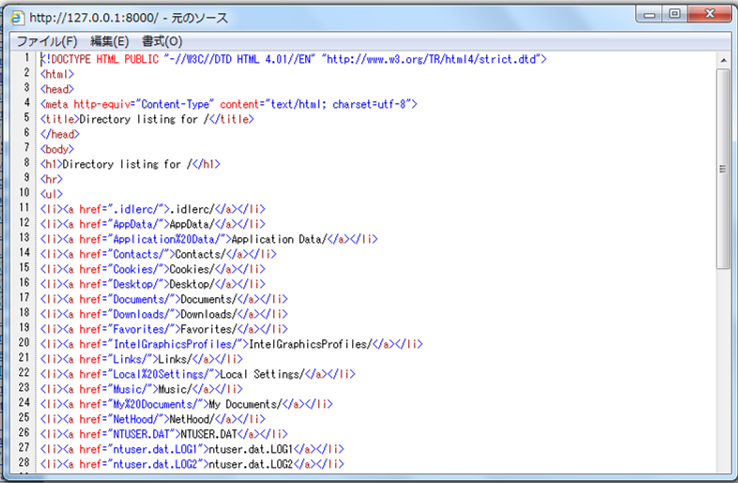Click the <hr> tag on line 9
The width and height of the screenshot is (738, 483).
[51, 179]
